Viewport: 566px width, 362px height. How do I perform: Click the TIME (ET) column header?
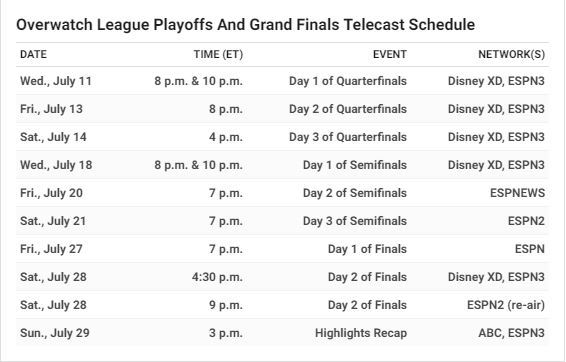[x=218, y=54]
